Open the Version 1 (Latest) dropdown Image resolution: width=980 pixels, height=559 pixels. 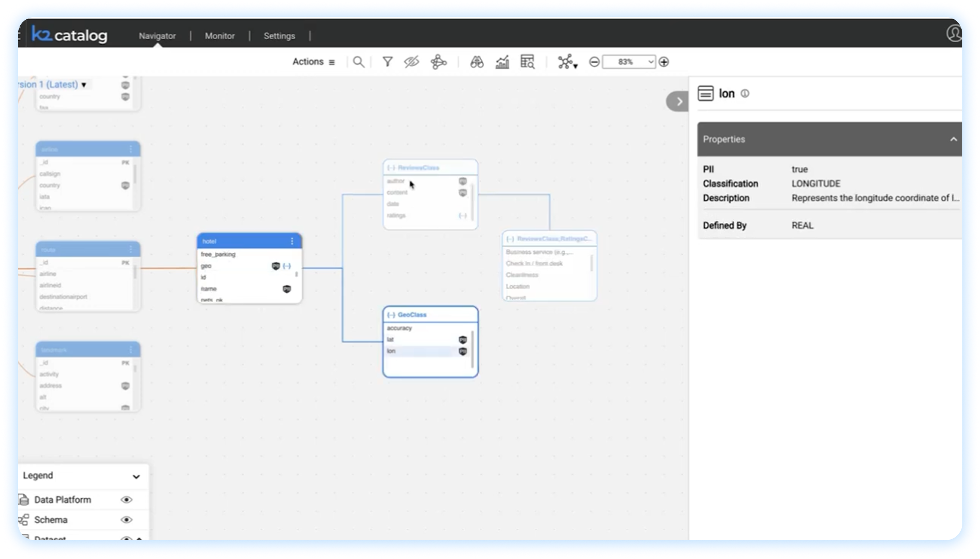(53, 85)
